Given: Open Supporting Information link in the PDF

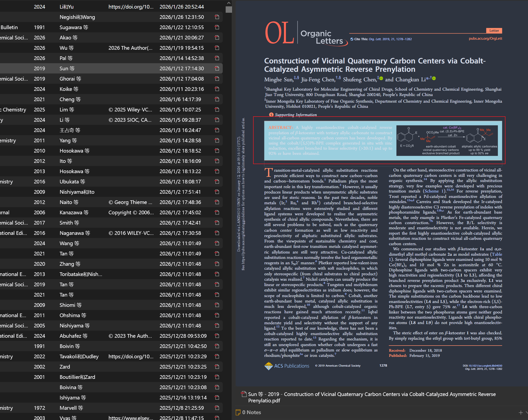Looking at the screenshot, I should click(x=295, y=115).
